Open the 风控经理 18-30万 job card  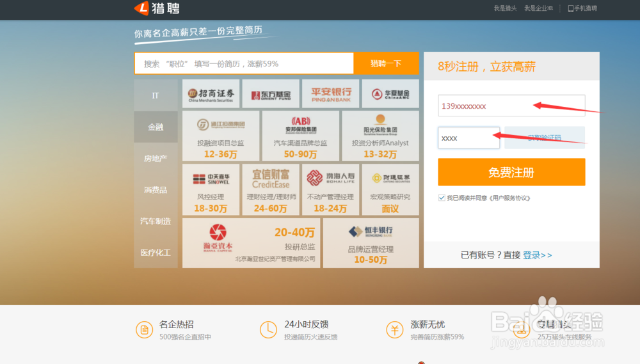tap(211, 189)
